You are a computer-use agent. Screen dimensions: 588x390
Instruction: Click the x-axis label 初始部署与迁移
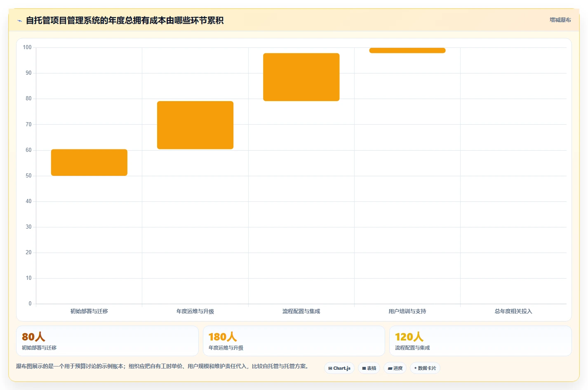(89, 311)
